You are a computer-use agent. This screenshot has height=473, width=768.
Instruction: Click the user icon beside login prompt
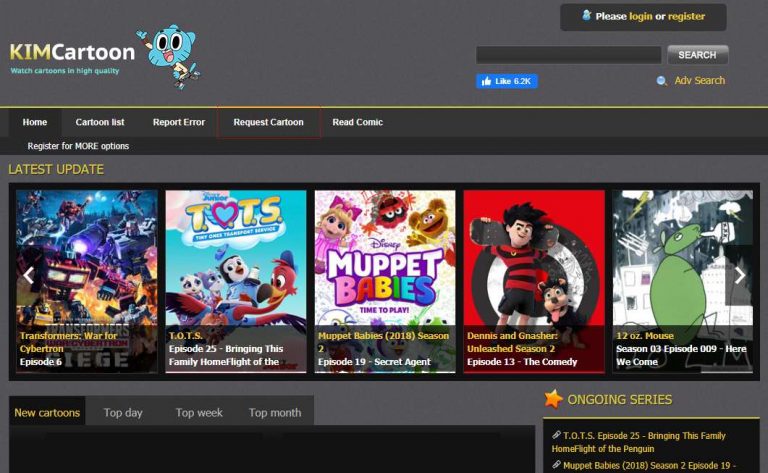pyautogui.click(x=586, y=16)
